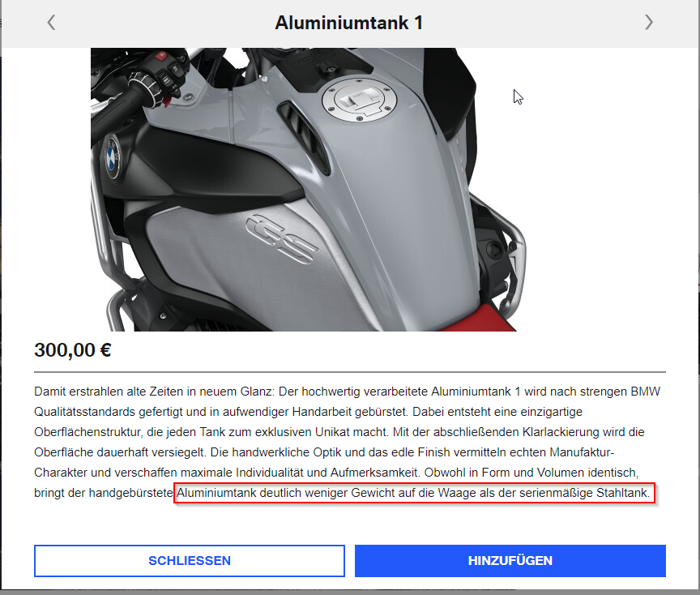Click the word Qualitätsstandards in the description
Image resolution: width=700 pixels, height=595 pixels.
(84, 412)
